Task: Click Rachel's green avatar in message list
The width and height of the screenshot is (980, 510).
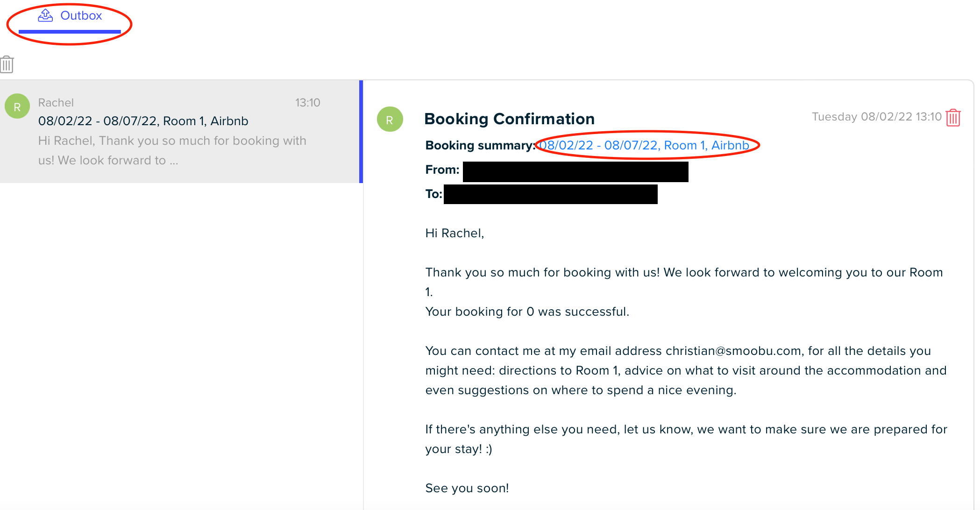Action: point(17,106)
